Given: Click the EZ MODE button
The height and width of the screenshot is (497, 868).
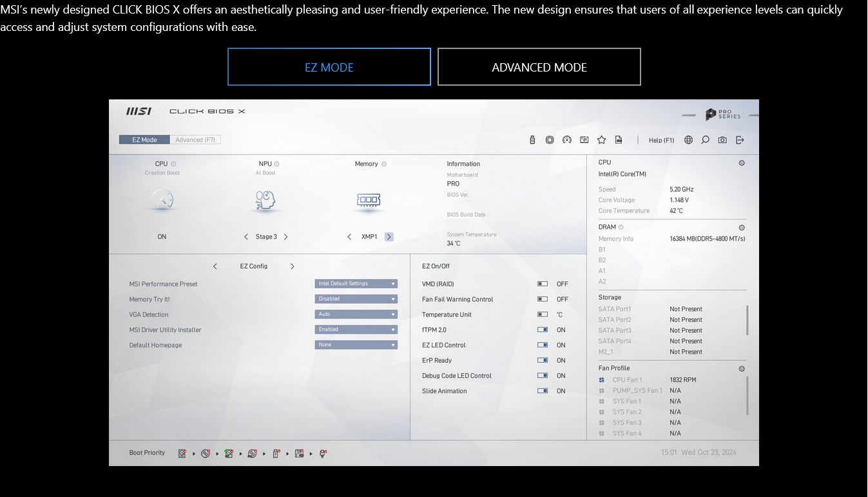Looking at the screenshot, I should (x=329, y=67).
